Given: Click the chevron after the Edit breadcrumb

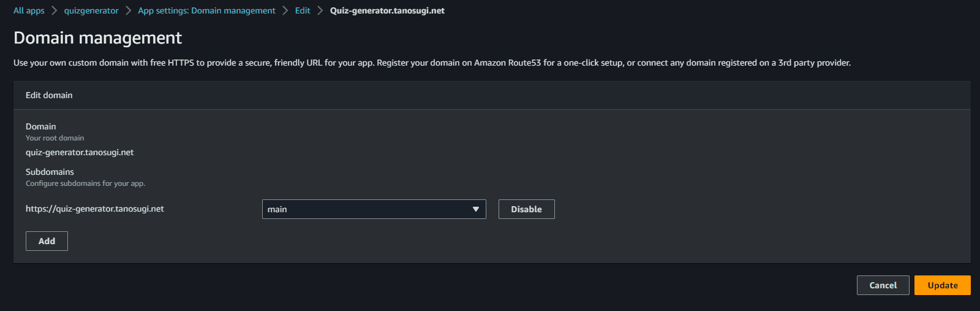Looking at the screenshot, I should [320, 10].
